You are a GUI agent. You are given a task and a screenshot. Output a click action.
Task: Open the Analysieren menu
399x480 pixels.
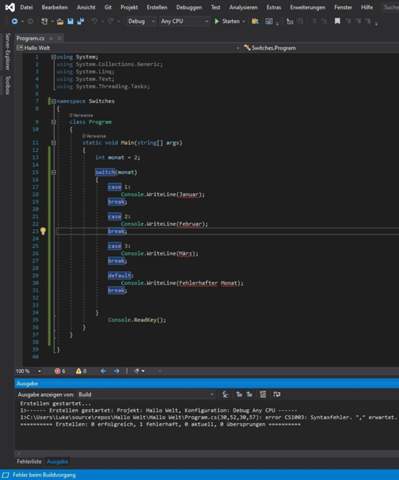click(243, 7)
